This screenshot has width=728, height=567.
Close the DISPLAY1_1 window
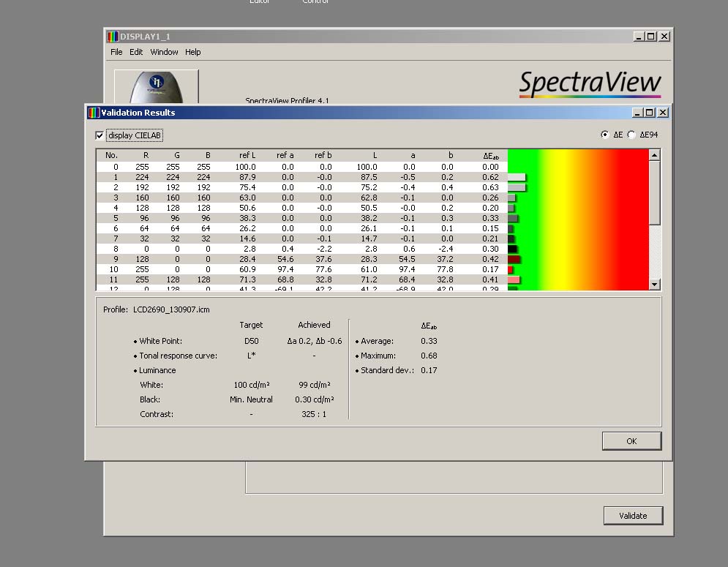pos(664,37)
